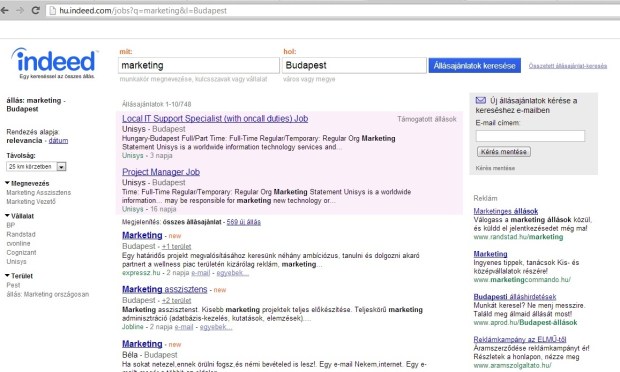Filter by company Unisys in sidebar
This screenshot has height=372, width=620.
pos(16,262)
